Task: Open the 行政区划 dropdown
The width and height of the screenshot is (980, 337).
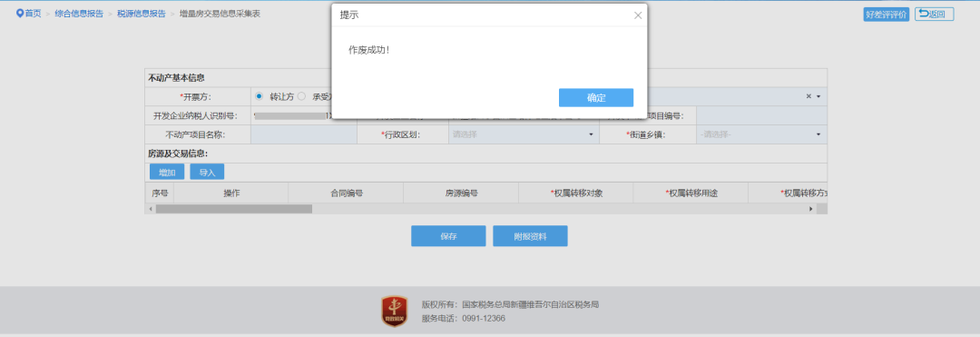Action: [x=524, y=134]
